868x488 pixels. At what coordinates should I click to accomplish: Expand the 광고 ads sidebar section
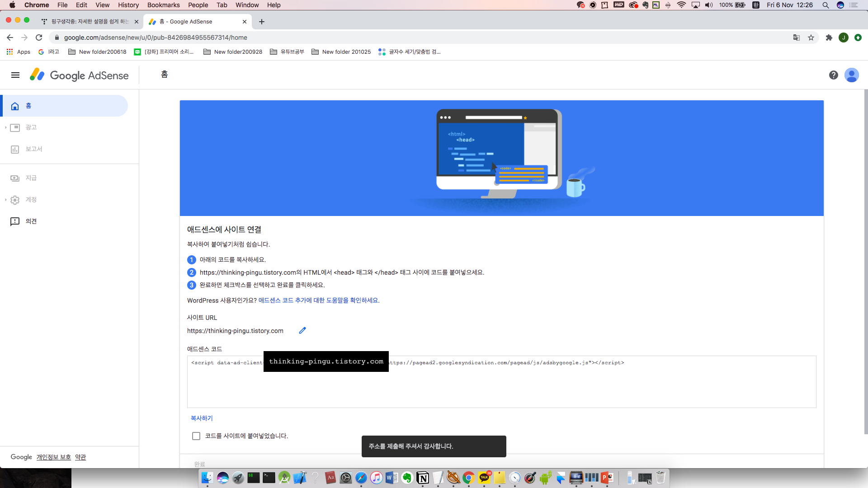(x=31, y=127)
